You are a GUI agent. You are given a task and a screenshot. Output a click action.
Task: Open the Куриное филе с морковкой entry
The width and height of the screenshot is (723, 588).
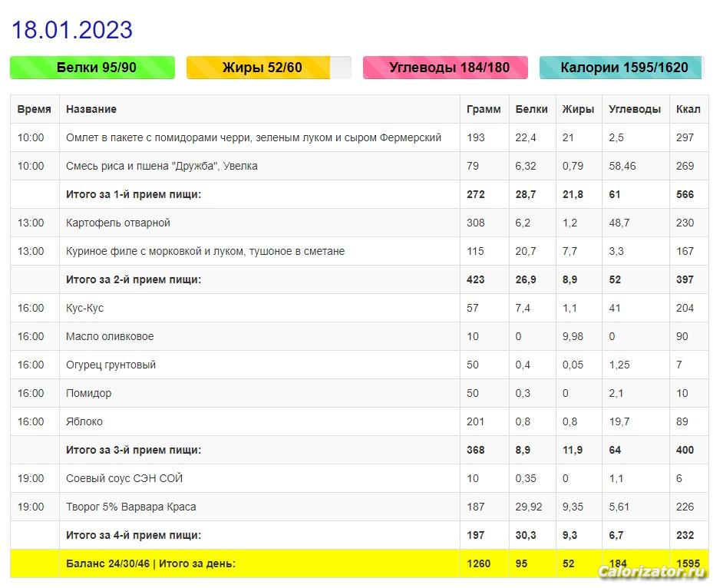[x=205, y=251]
